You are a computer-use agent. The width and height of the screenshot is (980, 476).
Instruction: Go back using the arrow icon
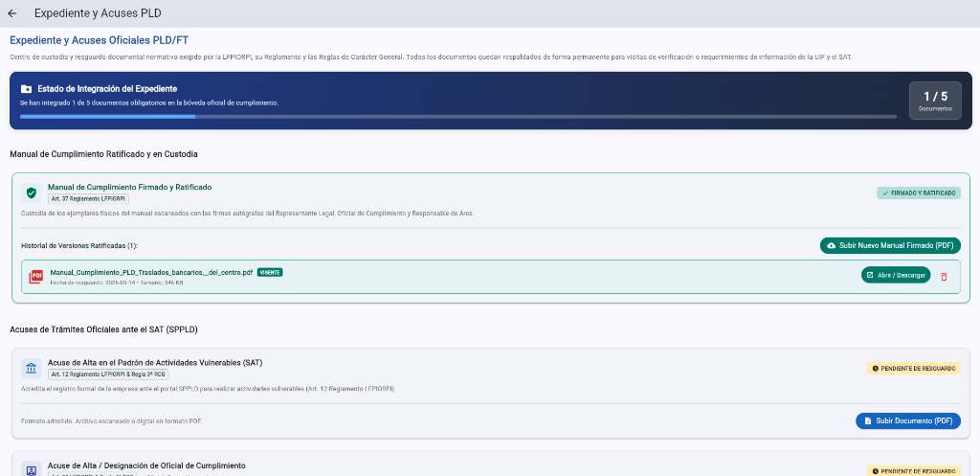pos(11,13)
